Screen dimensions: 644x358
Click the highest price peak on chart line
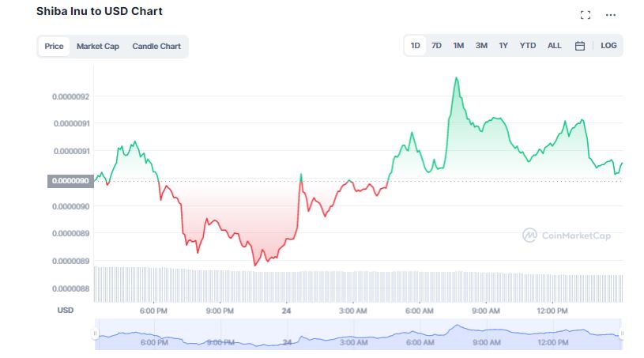coord(456,77)
